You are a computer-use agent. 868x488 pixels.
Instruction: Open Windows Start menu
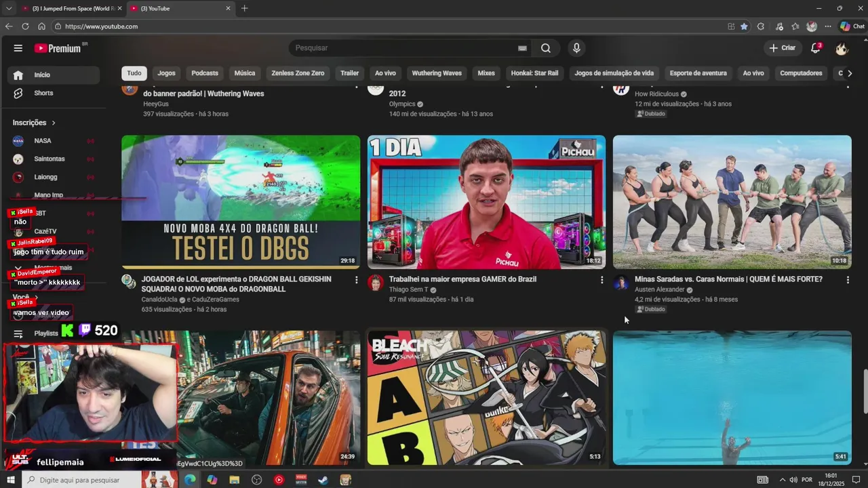(10, 480)
